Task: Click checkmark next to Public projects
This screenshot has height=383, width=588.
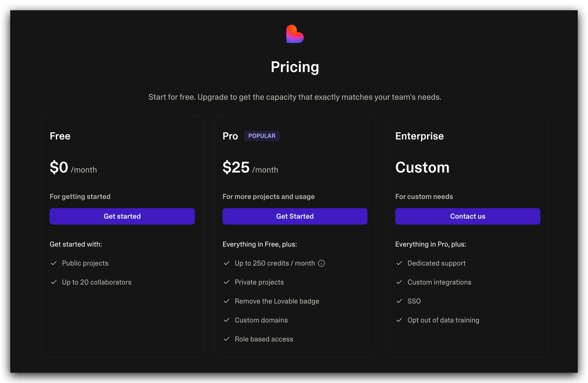Action: coord(54,263)
